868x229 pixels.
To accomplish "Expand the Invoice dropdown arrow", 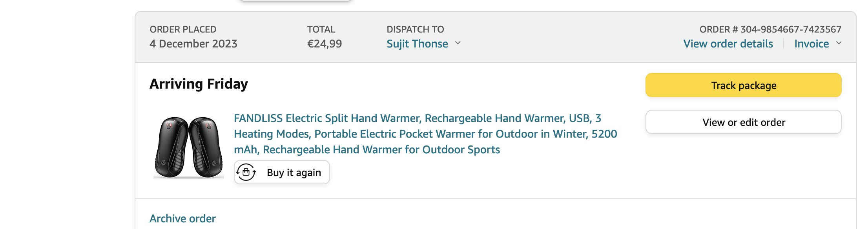I will [x=839, y=43].
